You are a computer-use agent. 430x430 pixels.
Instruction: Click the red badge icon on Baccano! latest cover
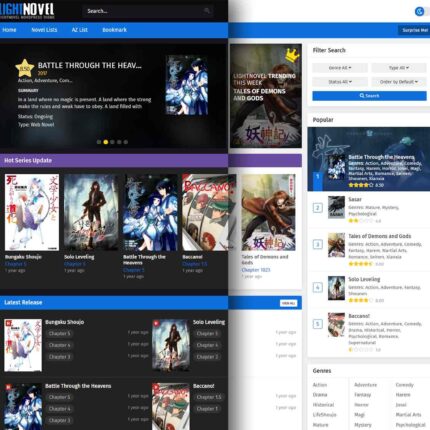pyautogui.click(x=156, y=387)
